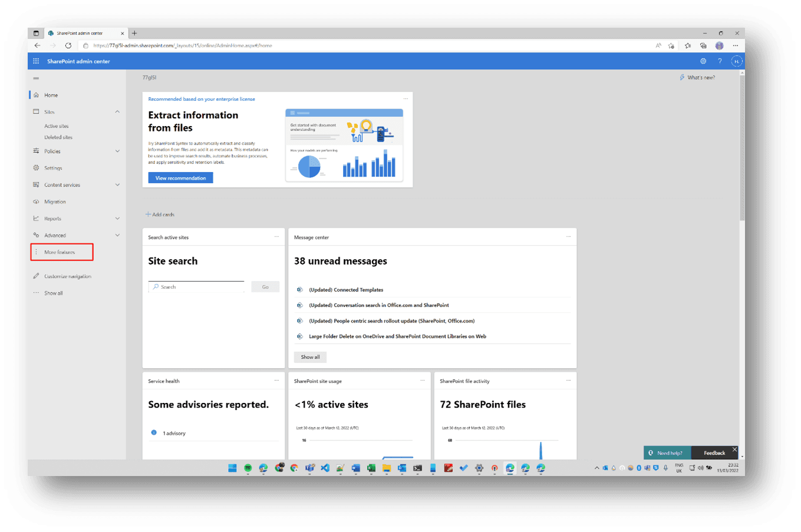Open the Windows Start menu
801x532 pixels.
pyautogui.click(x=232, y=468)
